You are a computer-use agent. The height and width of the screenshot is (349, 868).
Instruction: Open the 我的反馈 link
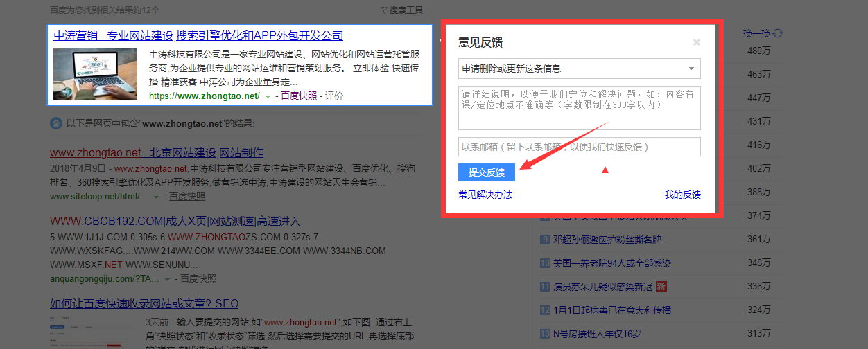(x=682, y=195)
